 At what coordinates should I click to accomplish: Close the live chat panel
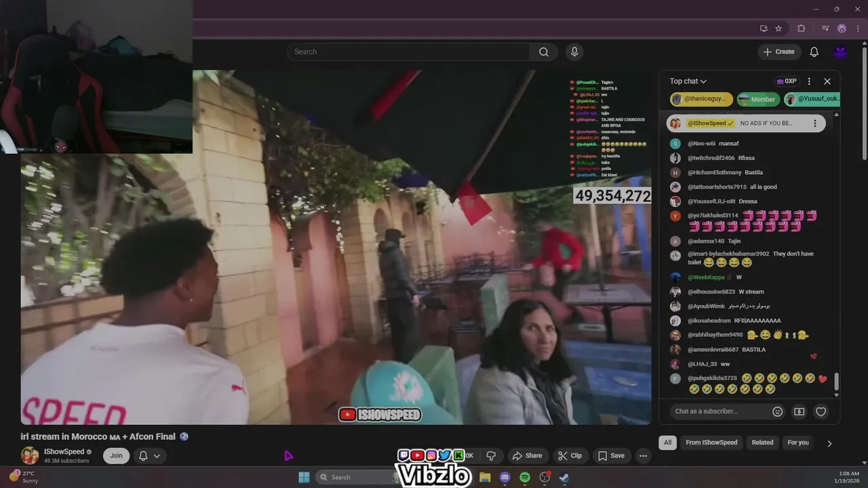click(x=827, y=81)
